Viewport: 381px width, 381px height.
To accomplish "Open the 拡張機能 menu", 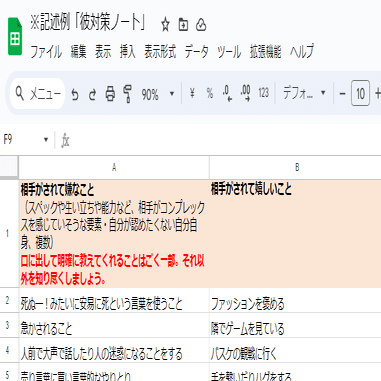I will (x=265, y=52).
